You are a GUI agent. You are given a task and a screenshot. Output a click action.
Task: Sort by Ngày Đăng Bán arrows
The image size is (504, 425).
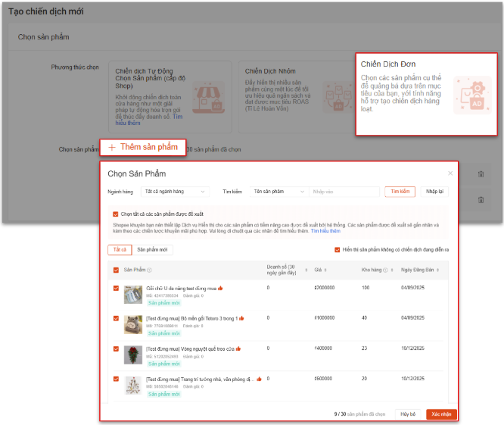[x=438, y=270]
